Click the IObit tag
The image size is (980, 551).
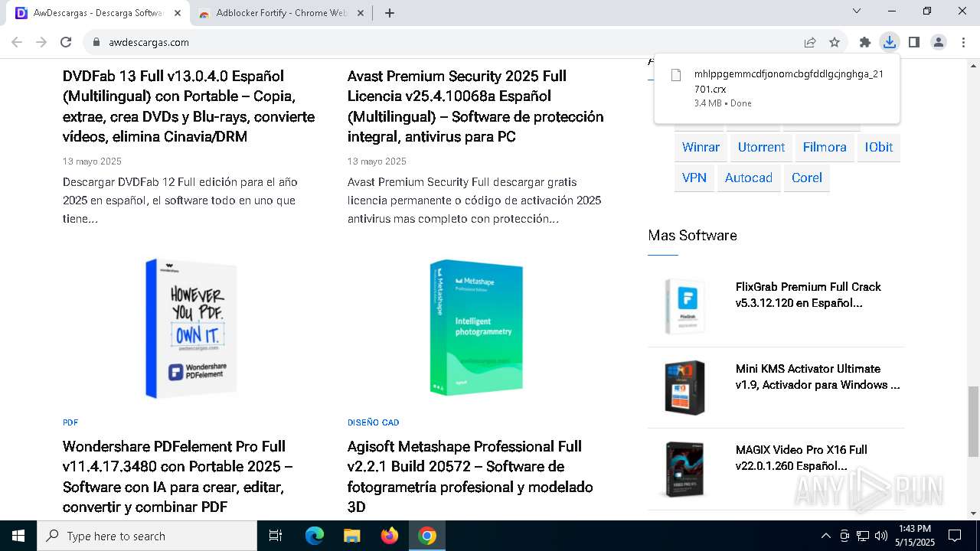[879, 147]
